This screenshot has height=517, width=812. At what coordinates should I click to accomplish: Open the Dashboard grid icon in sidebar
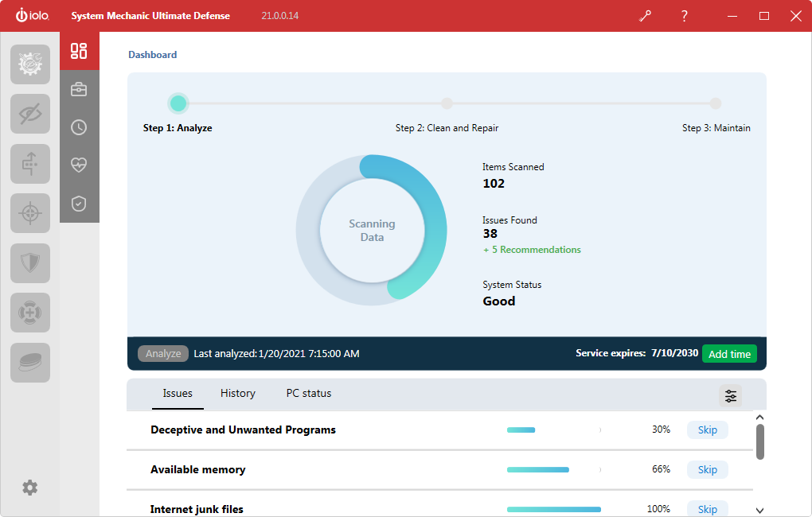pos(79,52)
